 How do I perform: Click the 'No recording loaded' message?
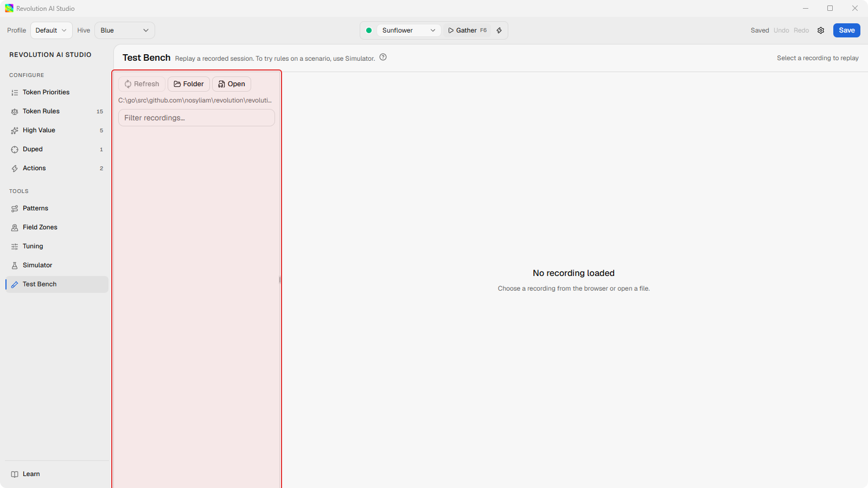tap(573, 273)
